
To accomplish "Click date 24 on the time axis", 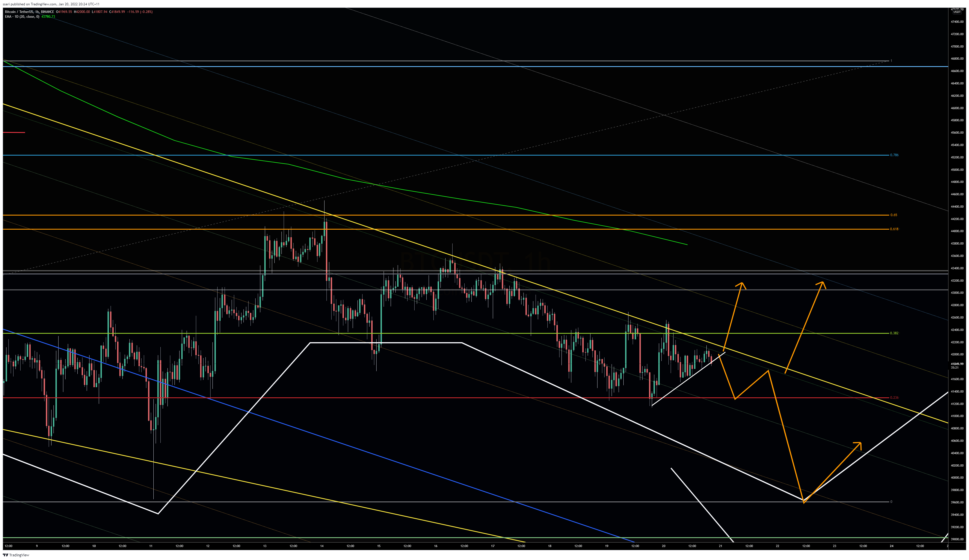I will (x=891, y=546).
